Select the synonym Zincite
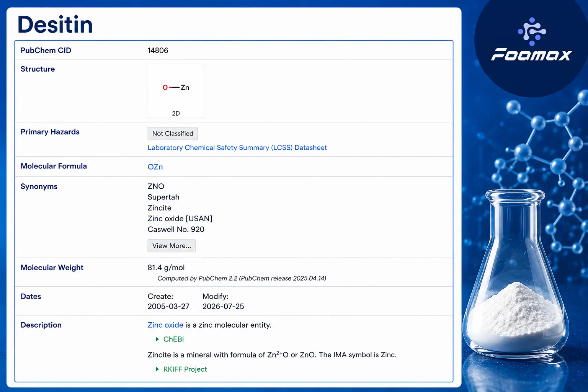The height and width of the screenshot is (392, 588). pyautogui.click(x=160, y=208)
